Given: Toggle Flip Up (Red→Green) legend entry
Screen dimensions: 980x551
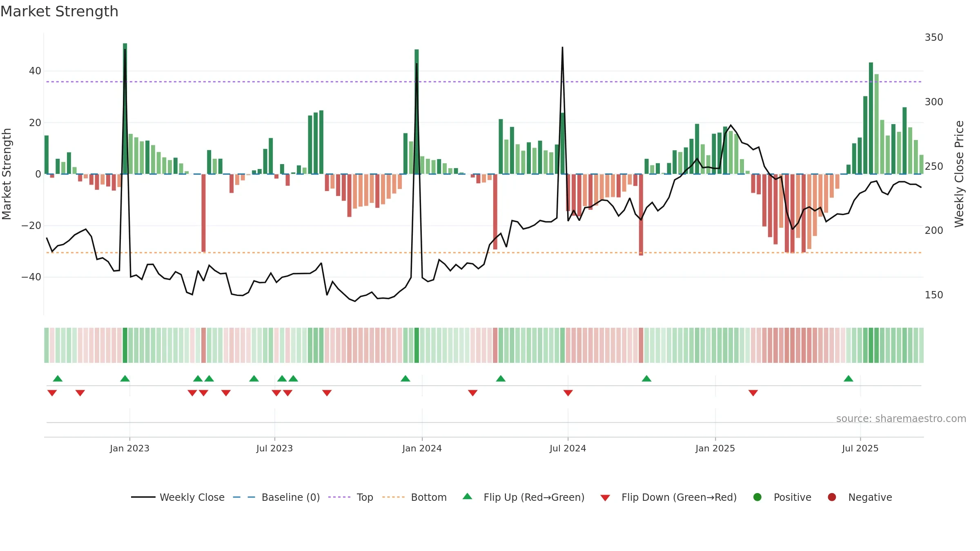Looking at the screenshot, I should pyautogui.click(x=523, y=497).
